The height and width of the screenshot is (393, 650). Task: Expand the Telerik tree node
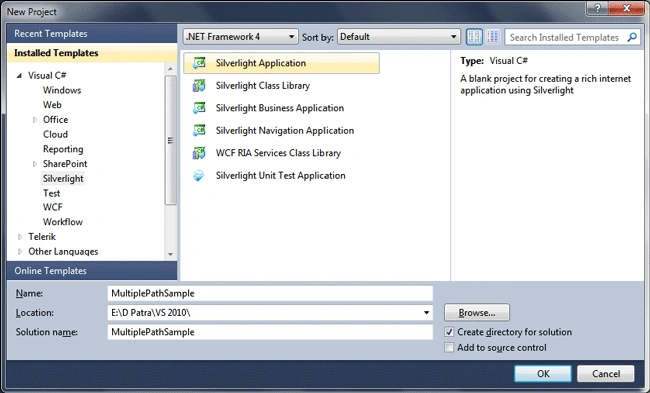click(20, 237)
